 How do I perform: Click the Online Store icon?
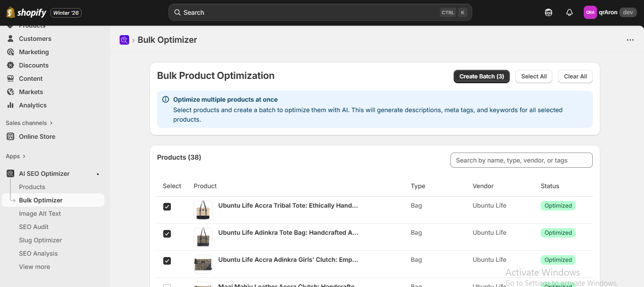pos(10,136)
